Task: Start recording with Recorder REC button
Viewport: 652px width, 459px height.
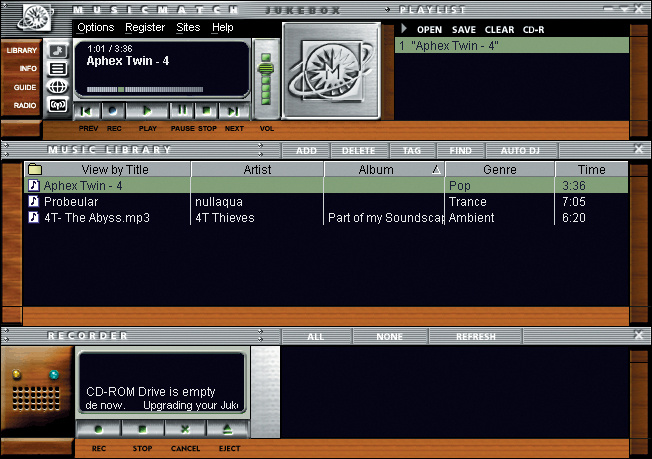Action: point(99,429)
